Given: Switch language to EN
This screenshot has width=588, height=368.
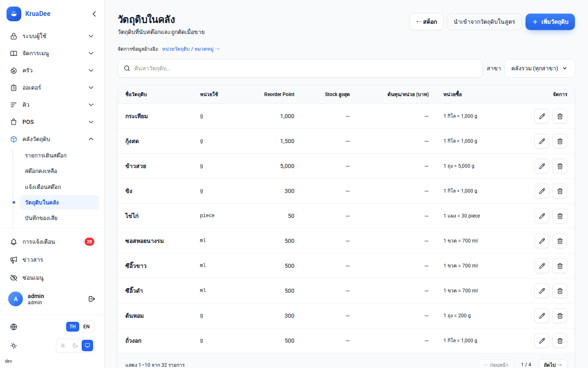Looking at the screenshot, I should click(87, 327).
